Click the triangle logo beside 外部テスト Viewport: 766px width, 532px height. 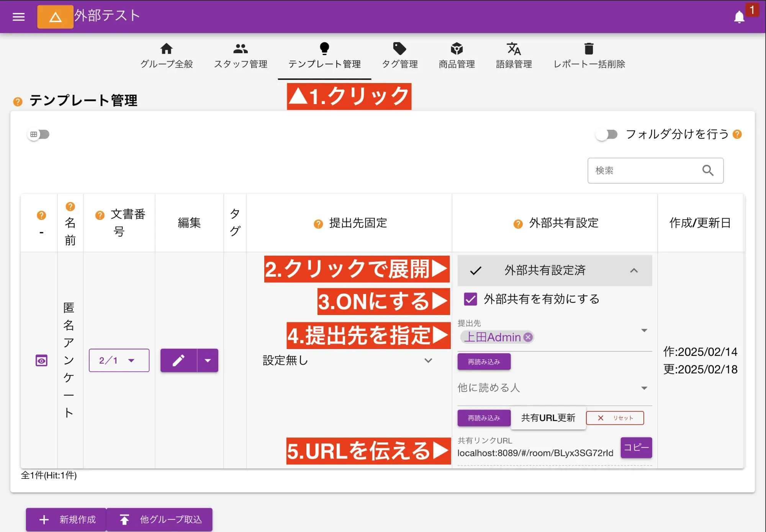[55, 16]
